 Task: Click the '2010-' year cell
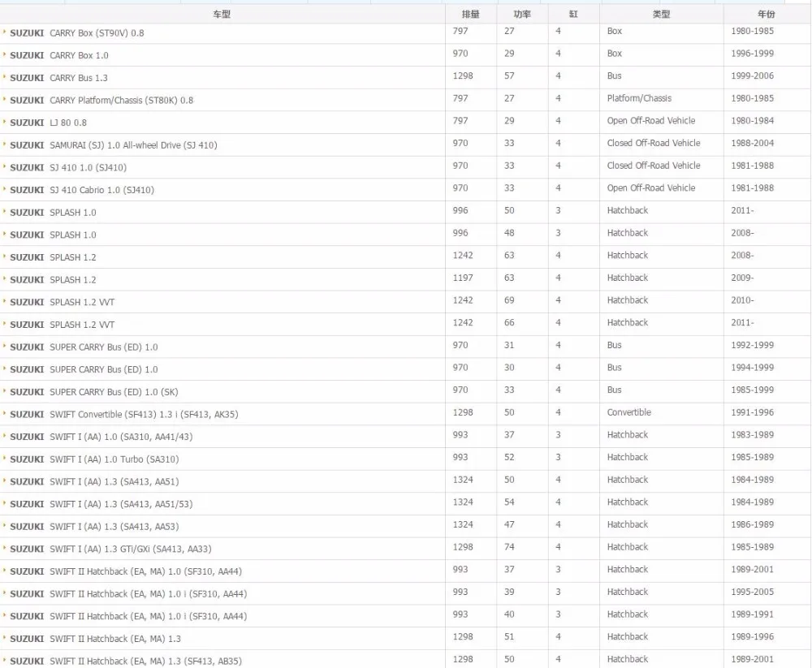point(742,300)
